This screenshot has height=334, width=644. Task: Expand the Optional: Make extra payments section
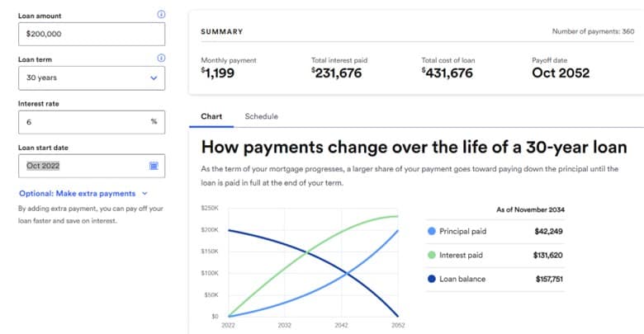[77, 193]
